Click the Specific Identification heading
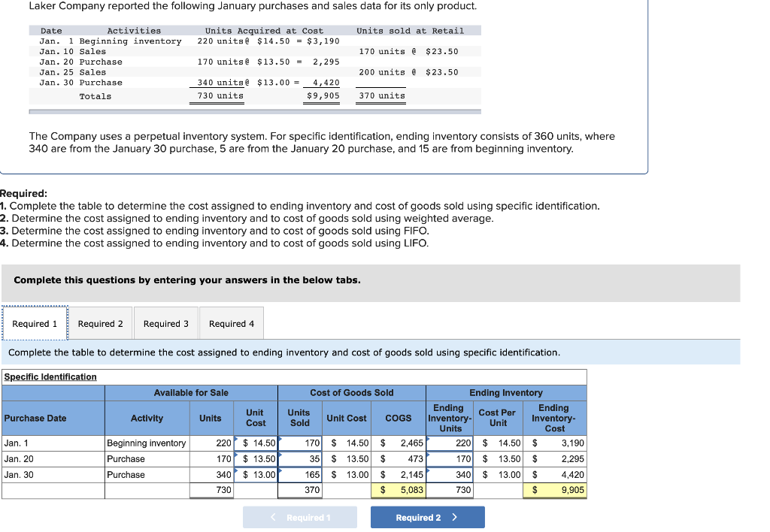This screenshot has width=770, height=532. pyautogui.click(x=48, y=376)
